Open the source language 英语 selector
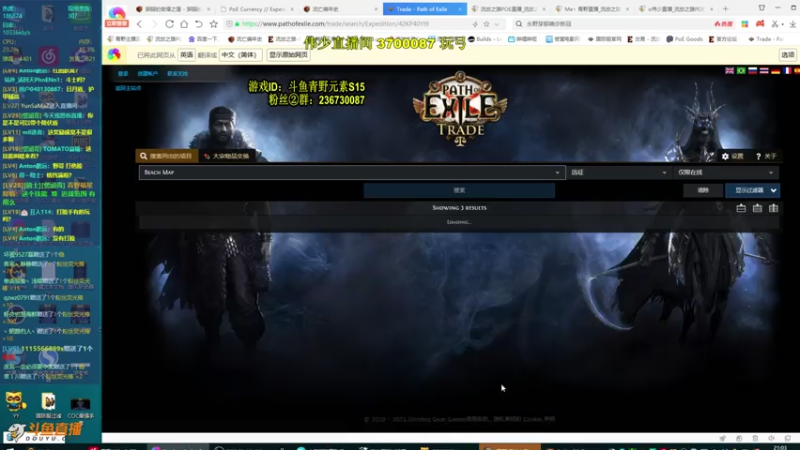The height and width of the screenshot is (450, 800). [x=187, y=55]
